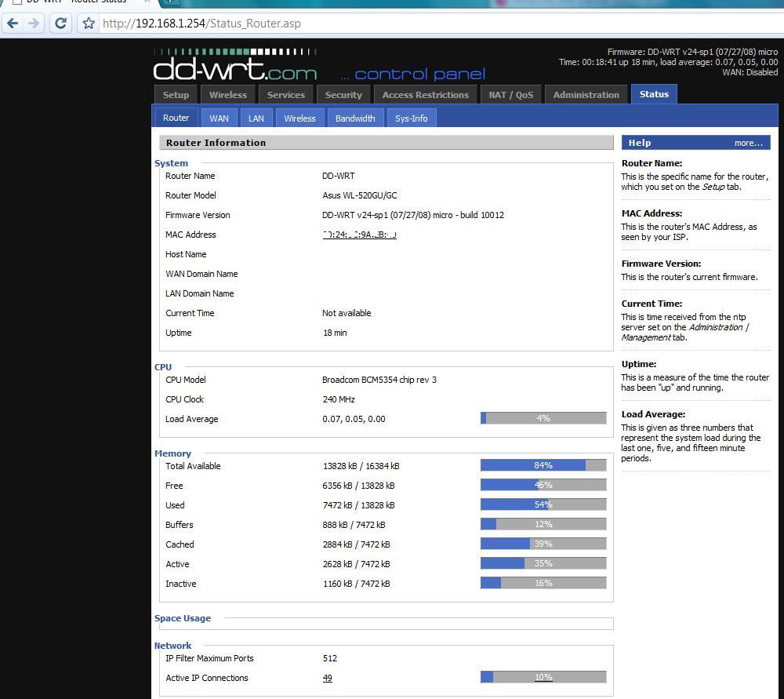784x699 pixels.
Task: Click the WAN Domain Name label
Action: pos(201,274)
